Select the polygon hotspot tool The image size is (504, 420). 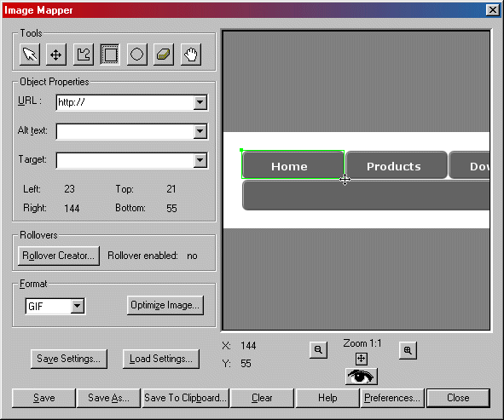click(x=84, y=55)
